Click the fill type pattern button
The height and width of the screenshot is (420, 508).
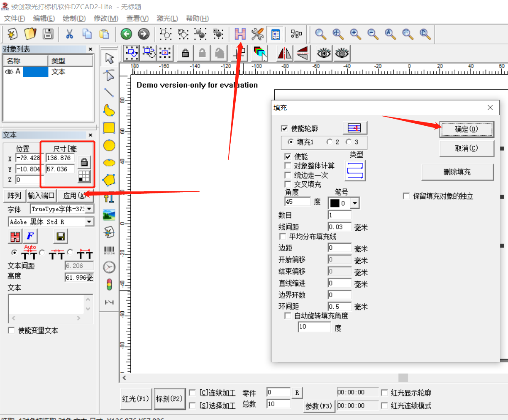[355, 171]
